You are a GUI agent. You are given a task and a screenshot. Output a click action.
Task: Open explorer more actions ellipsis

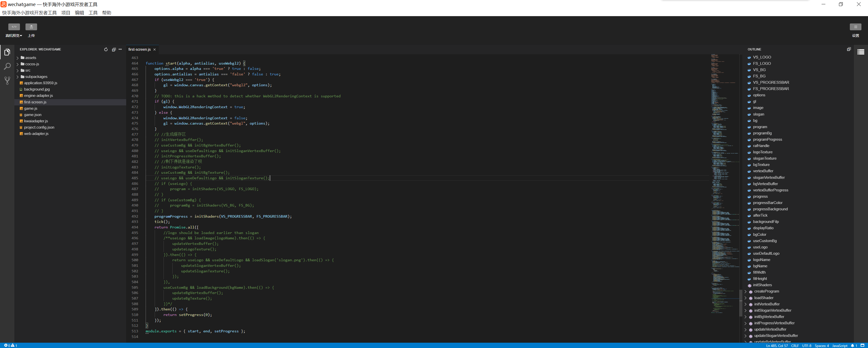[120, 49]
